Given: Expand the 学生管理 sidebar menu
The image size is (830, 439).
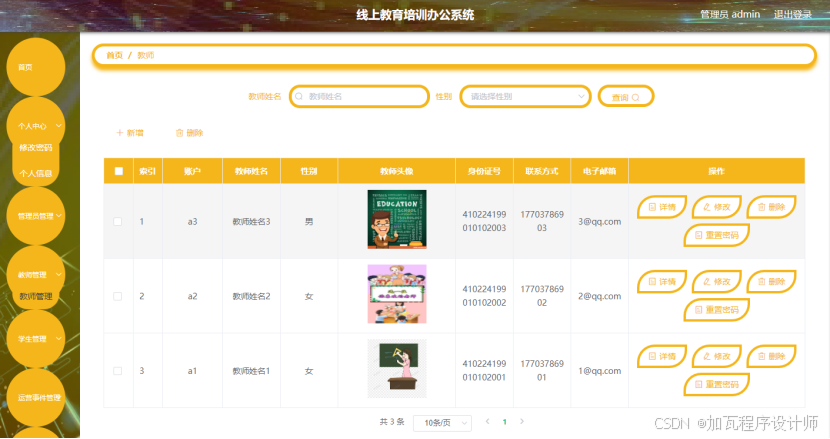Looking at the screenshot, I should pos(35,339).
